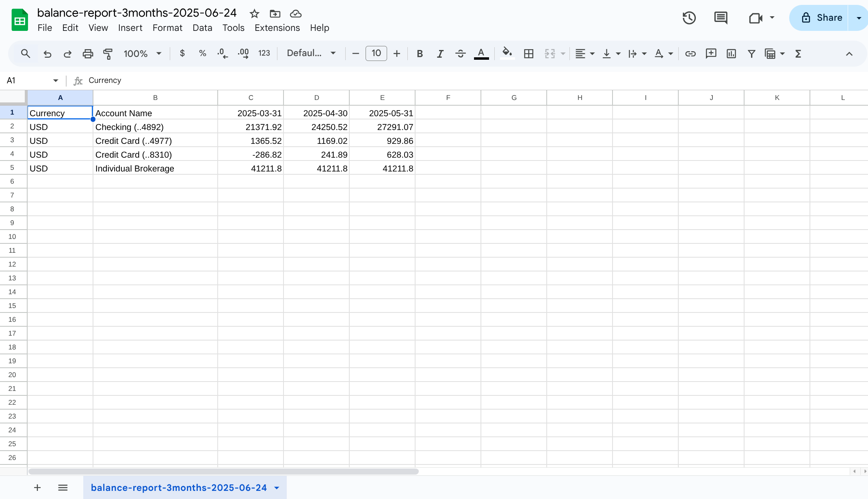Open the search the menus magnifier icon
868x499 pixels.
tap(25, 54)
